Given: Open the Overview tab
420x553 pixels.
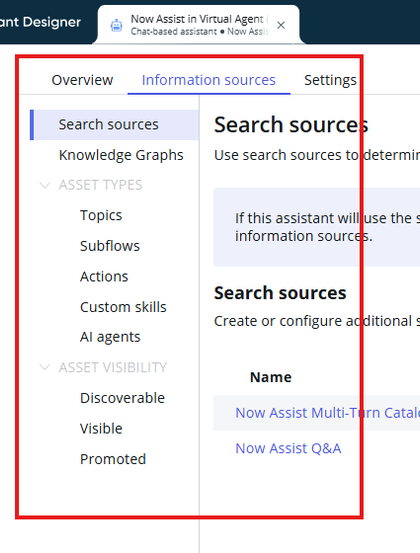Looking at the screenshot, I should pyautogui.click(x=82, y=80).
